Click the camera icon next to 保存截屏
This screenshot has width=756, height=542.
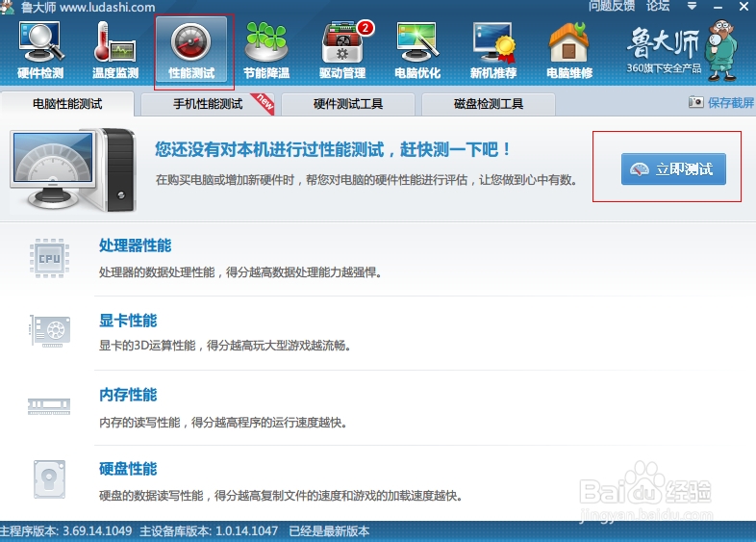[x=695, y=102]
